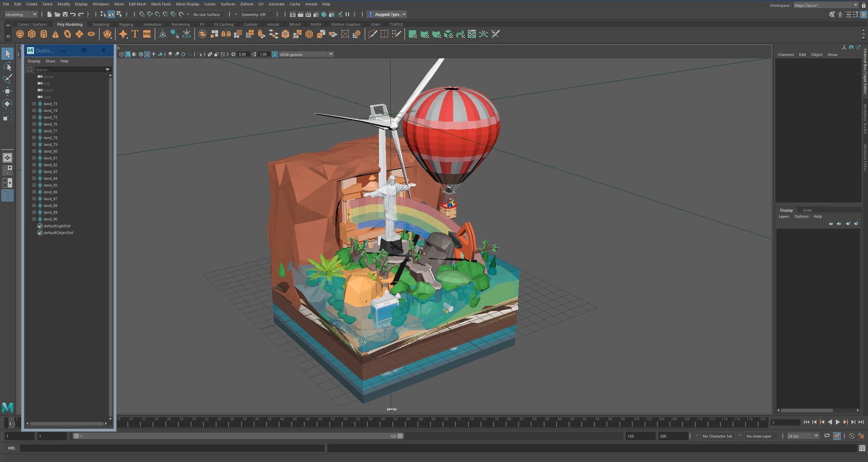Expand the land_90 node in Outliner
The width and height of the screenshot is (868, 462).
[x=34, y=219]
